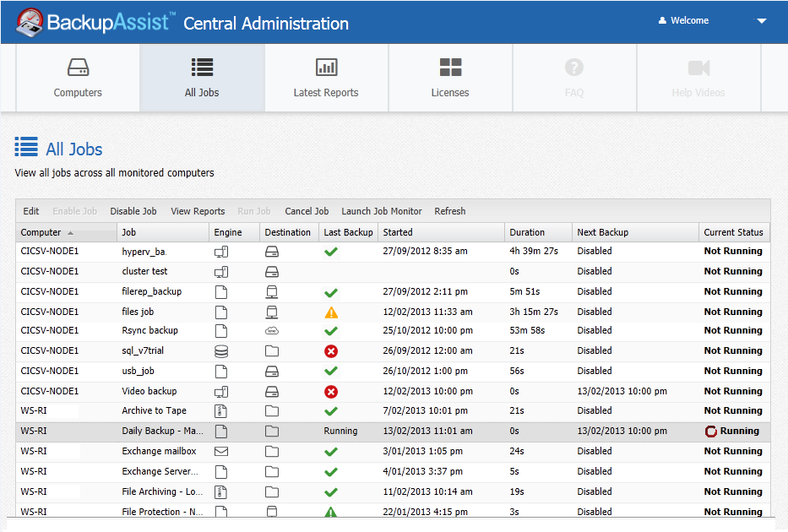Click the 13/02/2013 10:00 pm next backup for Video backup
The width and height of the screenshot is (788, 532).
click(622, 391)
